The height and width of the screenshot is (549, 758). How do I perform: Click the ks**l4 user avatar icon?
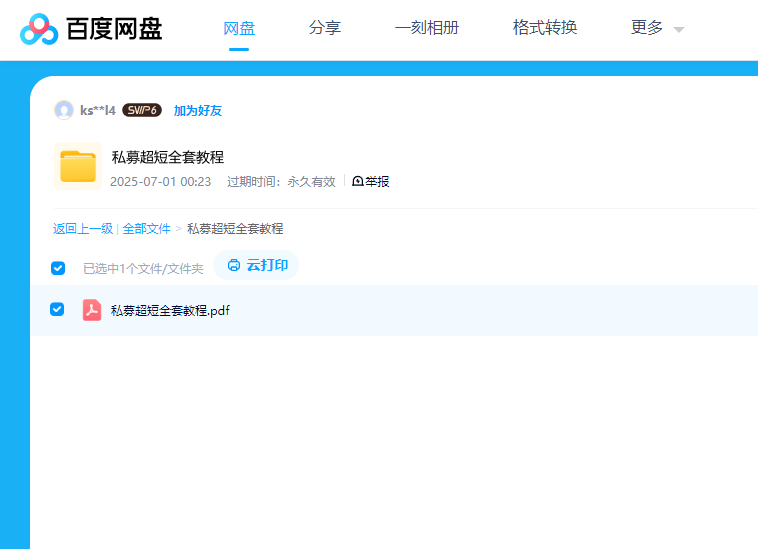coord(64,110)
